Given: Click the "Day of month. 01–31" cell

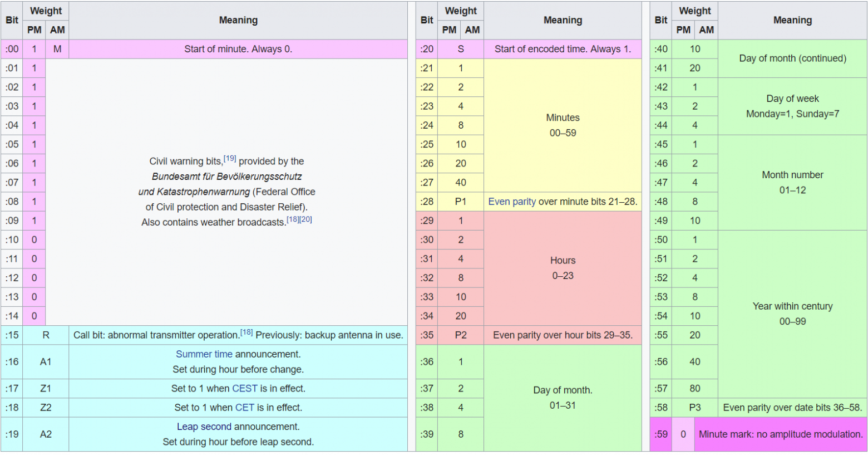Looking at the screenshot, I should click(563, 398).
